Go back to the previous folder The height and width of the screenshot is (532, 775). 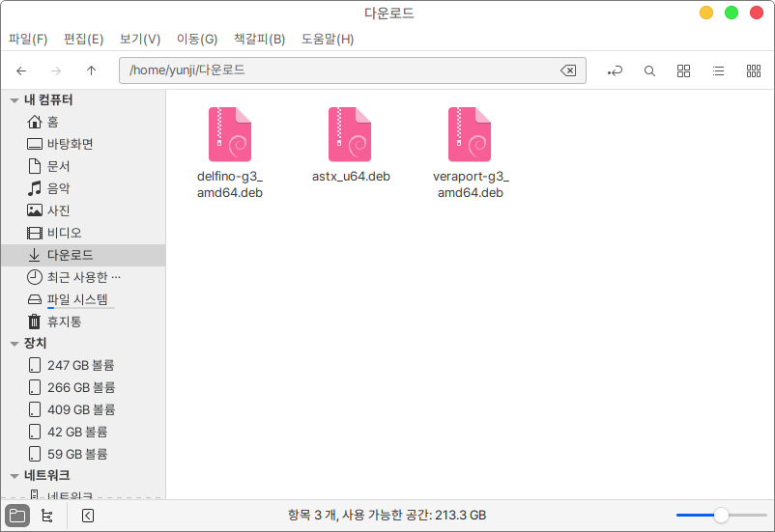coord(21,70)
